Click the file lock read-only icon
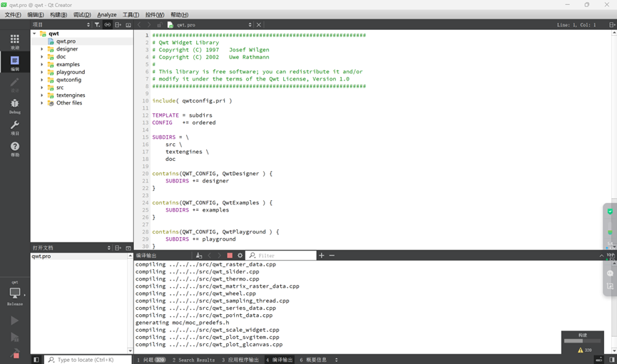Screen dimensions: 617x364 159,25
